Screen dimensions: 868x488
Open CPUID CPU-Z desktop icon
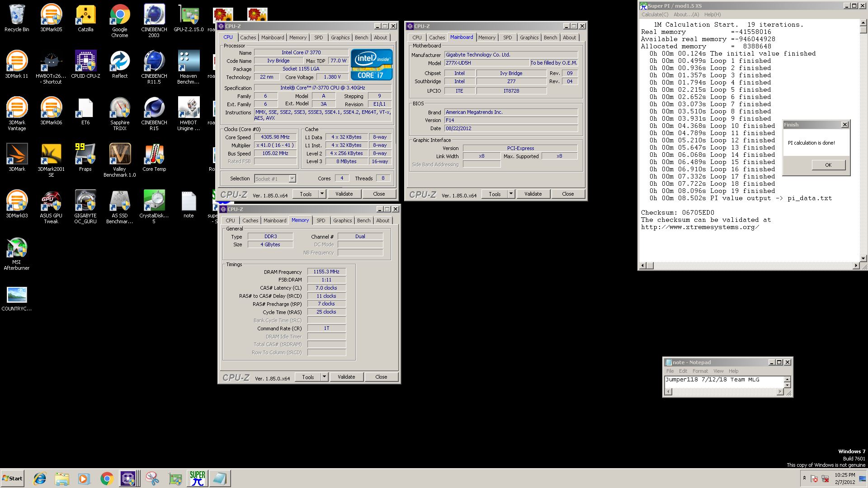[x=85, y=65]
